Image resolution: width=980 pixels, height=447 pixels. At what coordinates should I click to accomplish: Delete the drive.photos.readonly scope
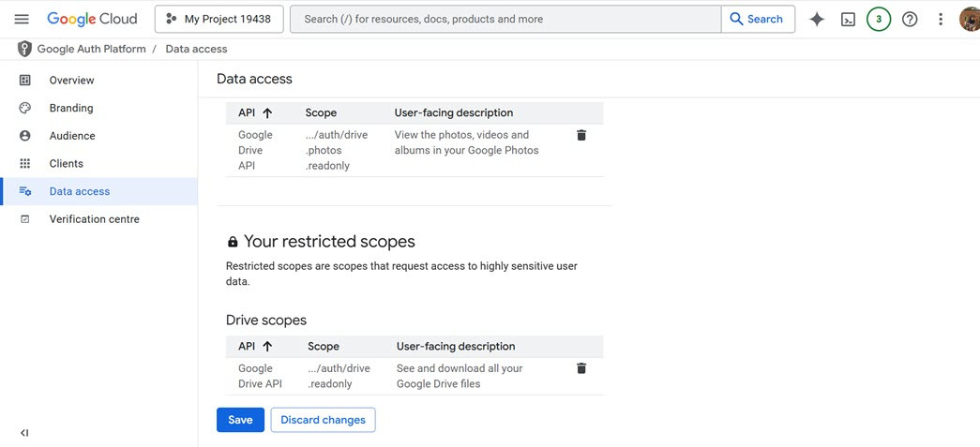pyautogui.click(x=581, y=135)
